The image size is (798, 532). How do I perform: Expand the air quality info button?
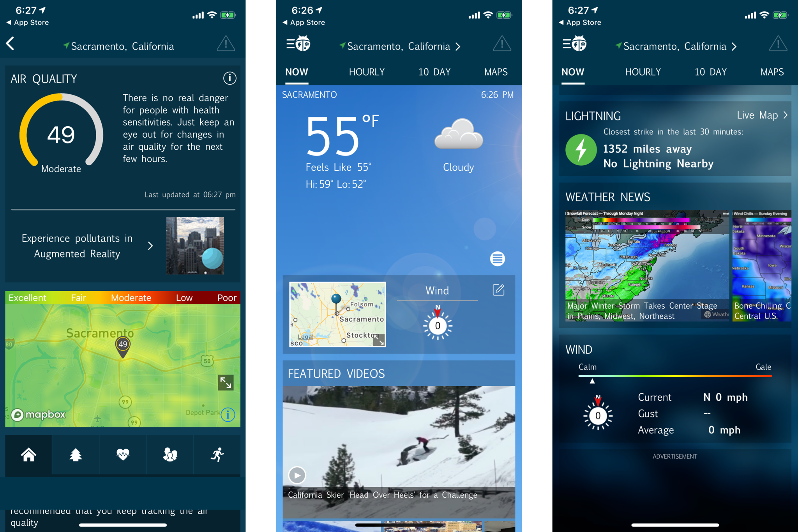click(x=230, y=78)
